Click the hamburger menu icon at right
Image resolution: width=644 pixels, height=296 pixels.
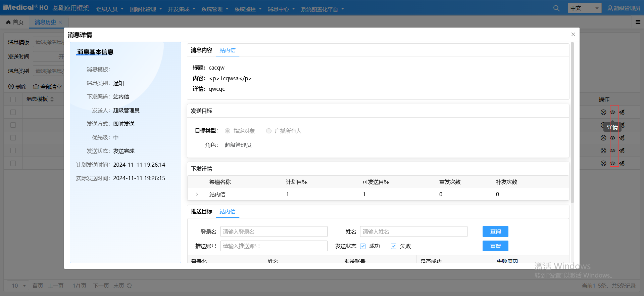coord(638,22)
